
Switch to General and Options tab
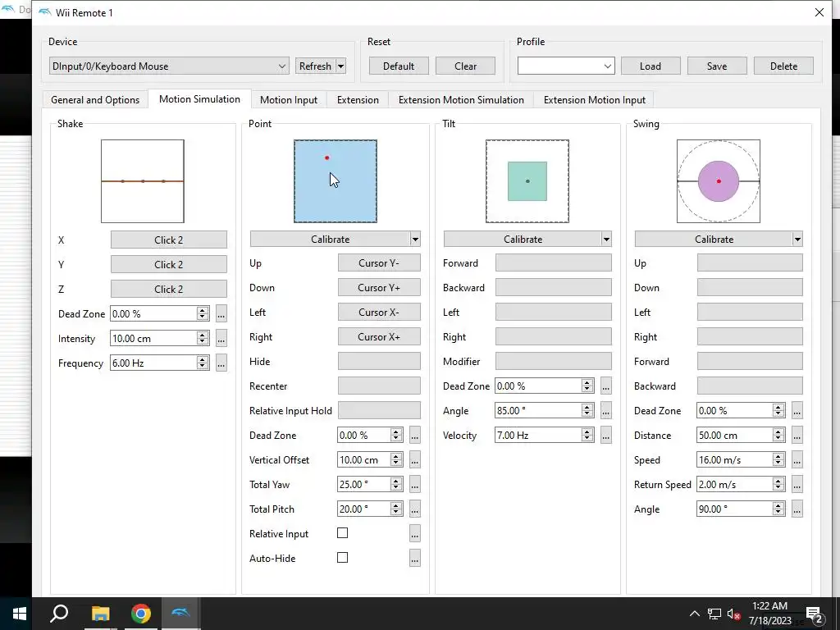(x=95, y=99)
